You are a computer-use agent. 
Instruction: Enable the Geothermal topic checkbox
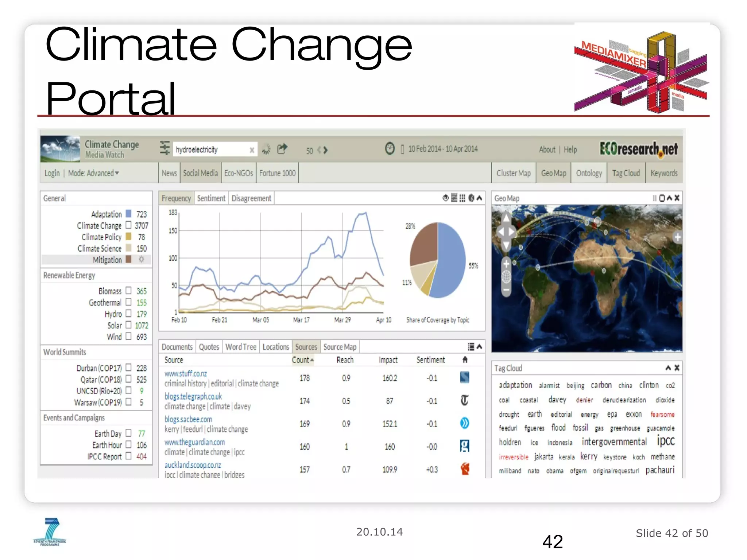pyautogui.click(x=128, y=302)
